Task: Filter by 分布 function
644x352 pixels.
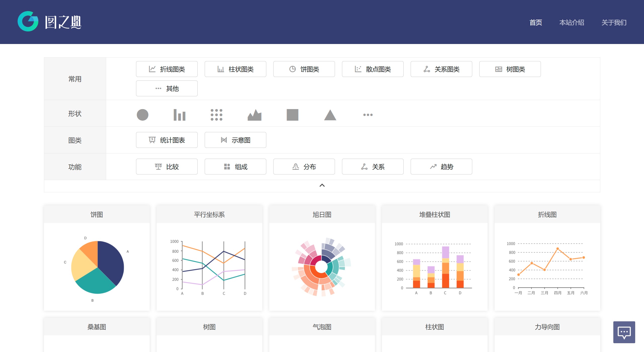Action: [x=304, y=167]
